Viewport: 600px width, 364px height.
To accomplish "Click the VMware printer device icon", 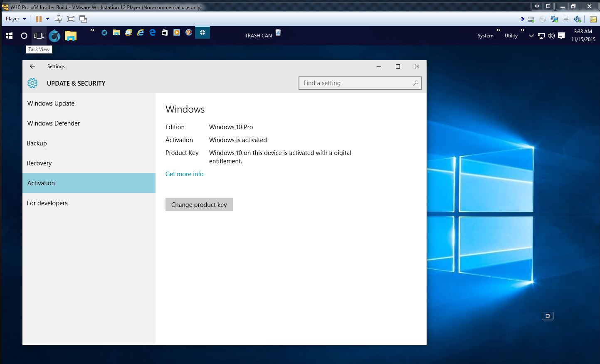I will pyautogui.click(x=566, y=19).
